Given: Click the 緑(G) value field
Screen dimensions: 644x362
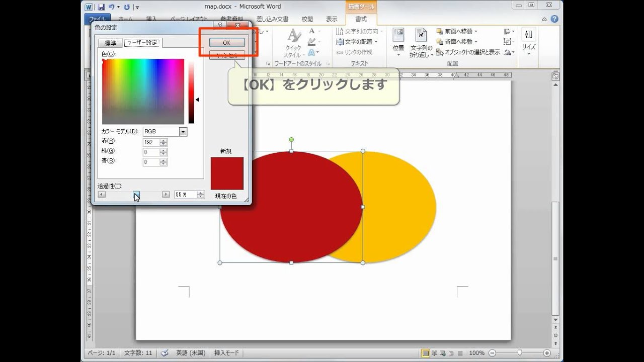Looking at the screenshot, I should pos(151,152).
